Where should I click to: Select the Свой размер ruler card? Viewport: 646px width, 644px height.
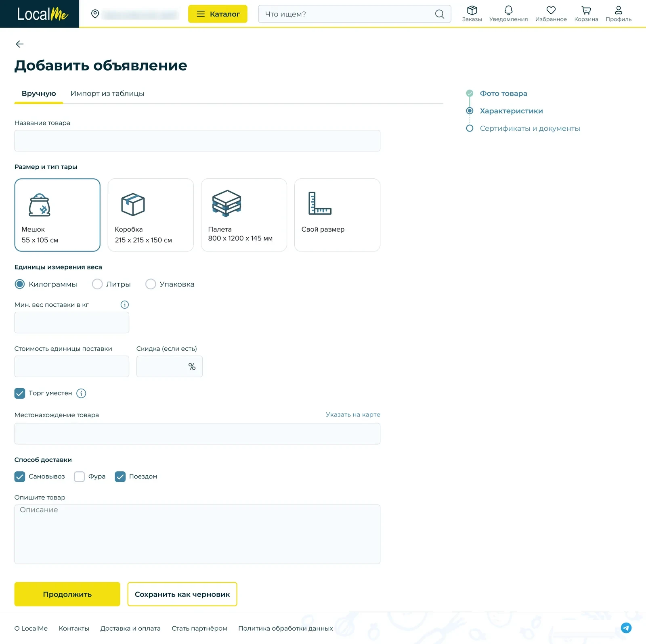pos(337,215)
